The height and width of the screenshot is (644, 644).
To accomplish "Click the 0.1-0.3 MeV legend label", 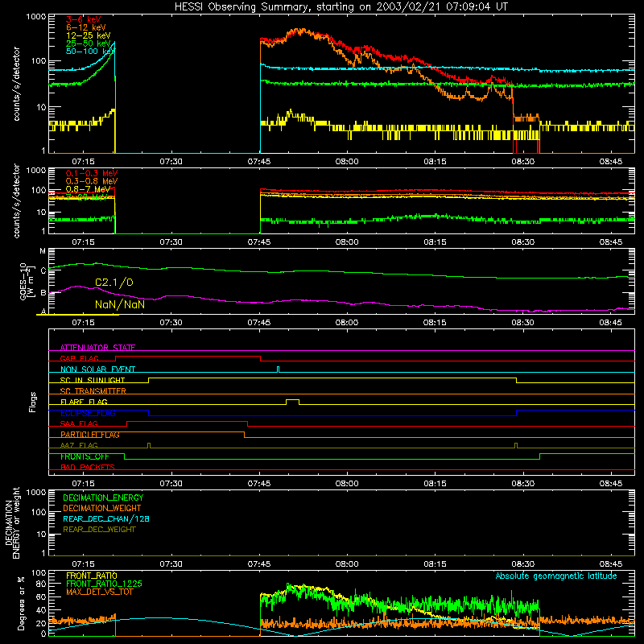I will coord(92,173).
